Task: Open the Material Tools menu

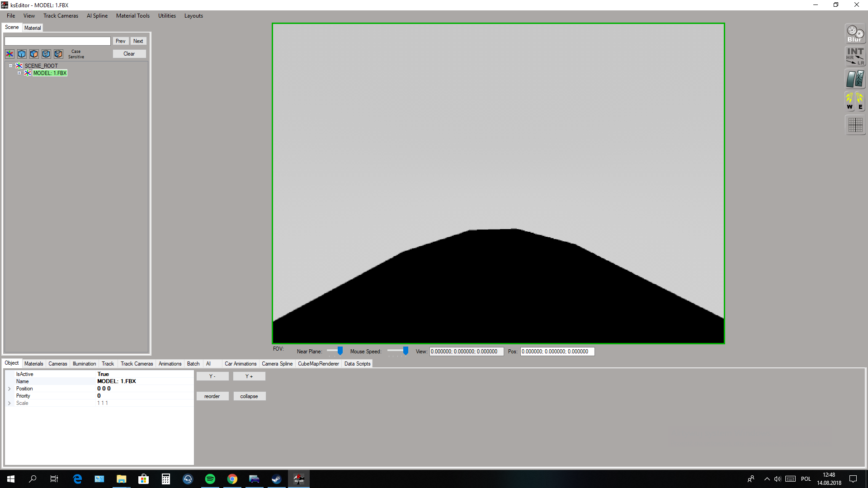Action: coord(132,16)
